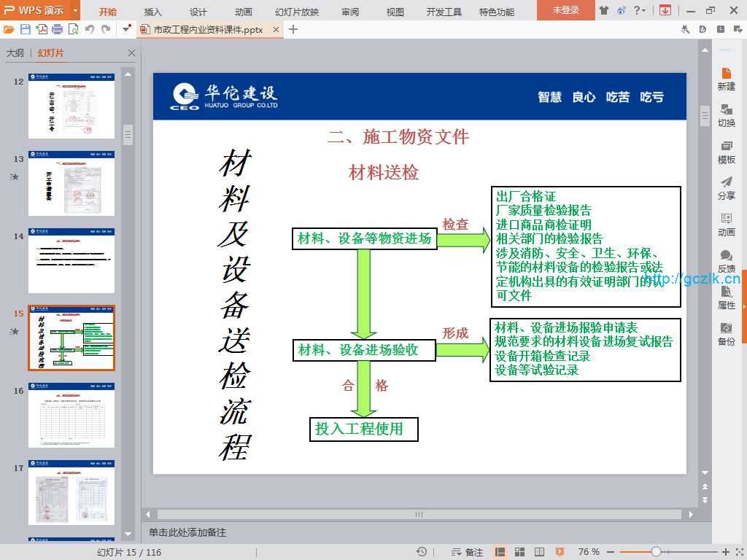
Task: Click the zoom slider handle
Action: tap(656, 552)
